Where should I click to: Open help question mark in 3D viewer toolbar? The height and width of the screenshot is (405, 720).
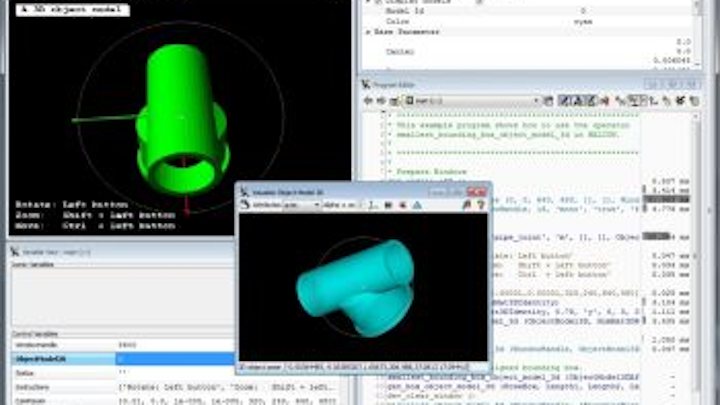(481, 205)
